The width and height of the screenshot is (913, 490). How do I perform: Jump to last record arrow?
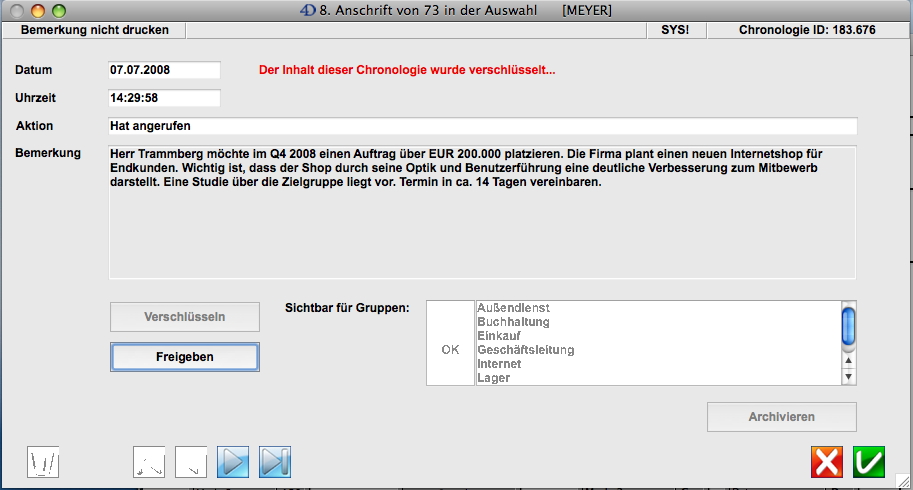pyautogui.click(x=274, y=461)
